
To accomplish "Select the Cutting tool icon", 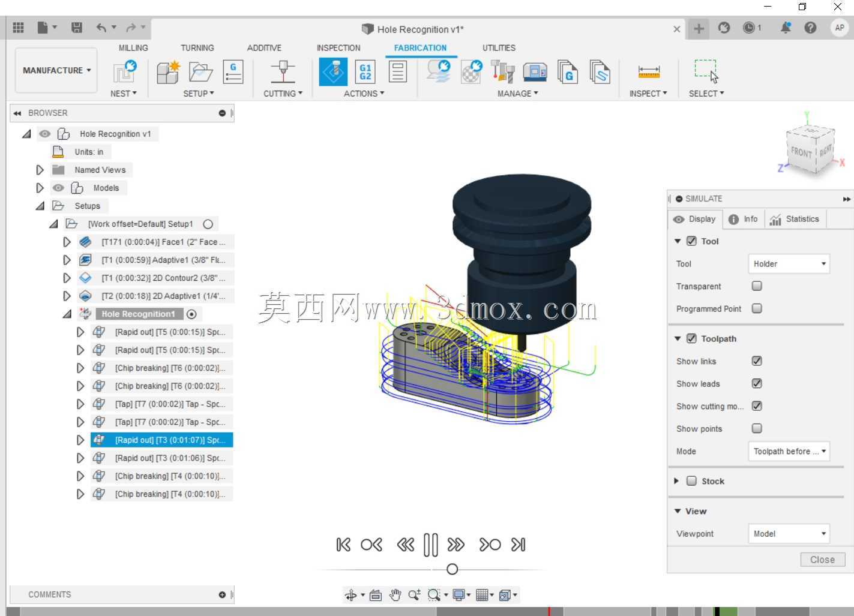I will [283, 71].
